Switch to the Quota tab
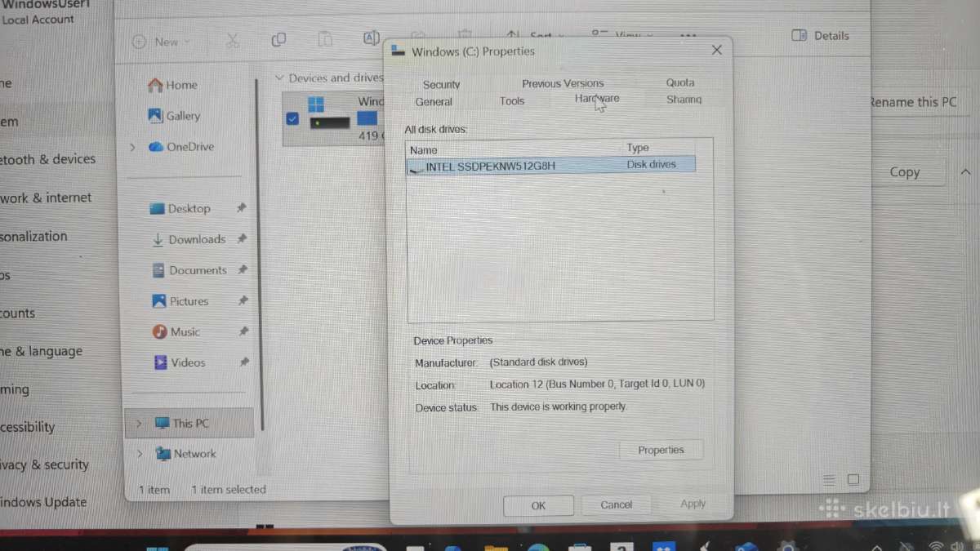The width and height of the screenshot is (980, 551). 680,82
